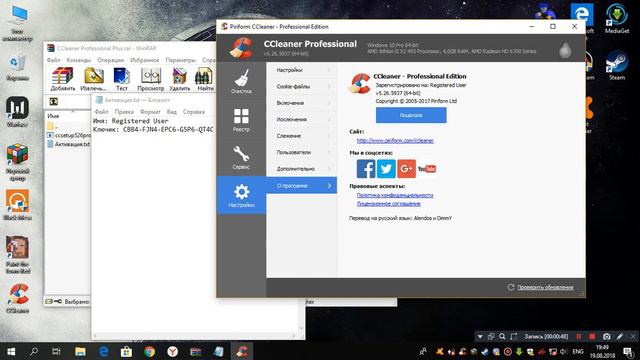
Task: Open the Пользователи settings item
Action: click(x=302, y=152)
